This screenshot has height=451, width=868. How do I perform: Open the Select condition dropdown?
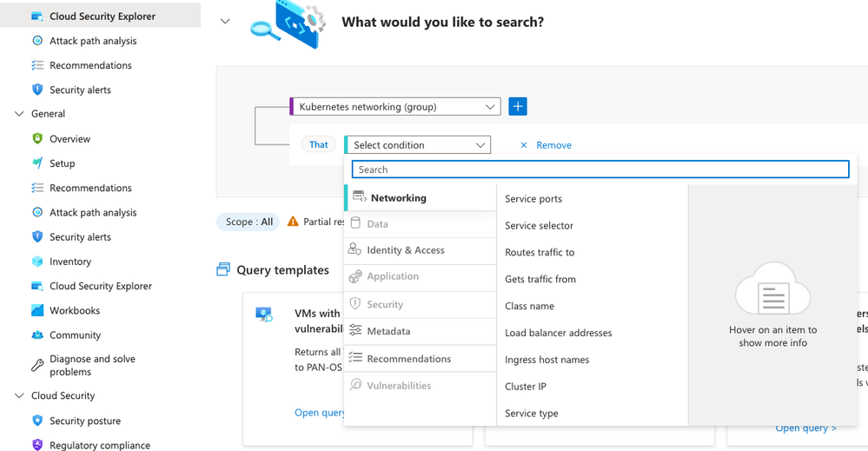pyautogui.click(x=417, y=145)
